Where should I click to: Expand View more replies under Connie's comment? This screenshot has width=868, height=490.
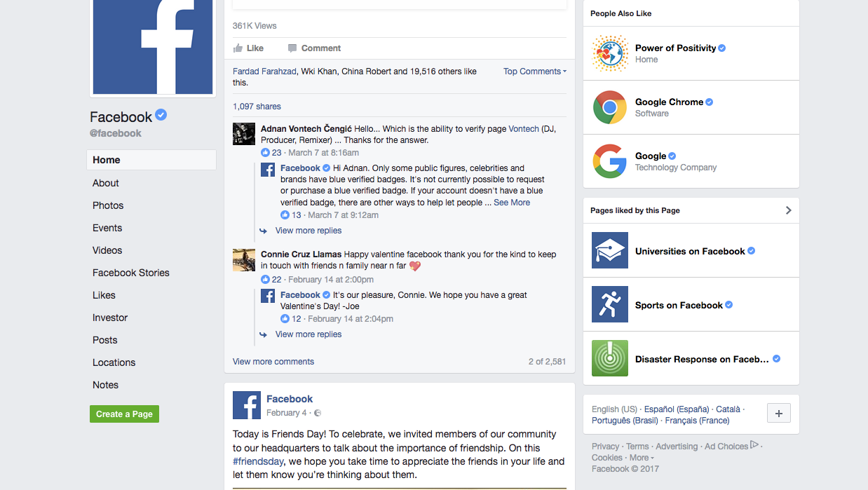tap(308, 334)
